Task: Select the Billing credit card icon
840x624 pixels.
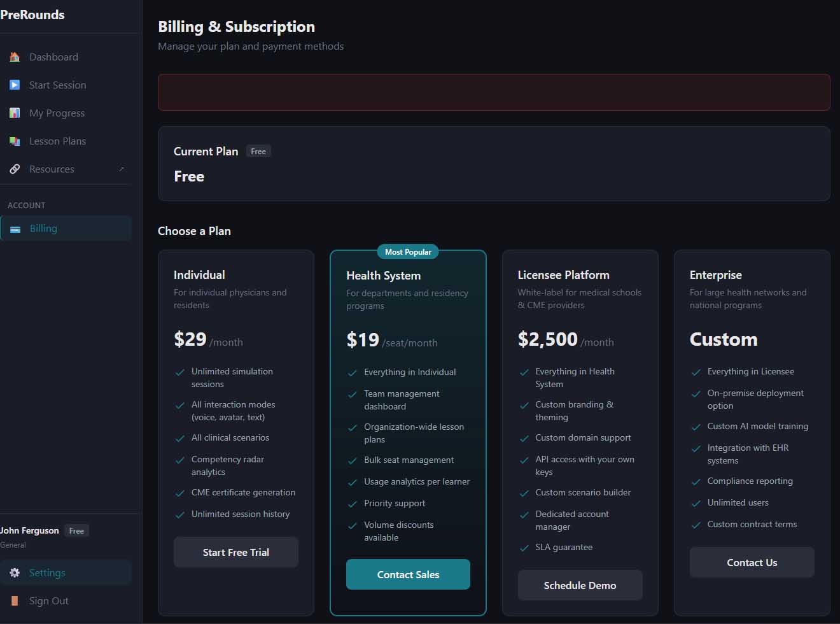Action: 15,228
